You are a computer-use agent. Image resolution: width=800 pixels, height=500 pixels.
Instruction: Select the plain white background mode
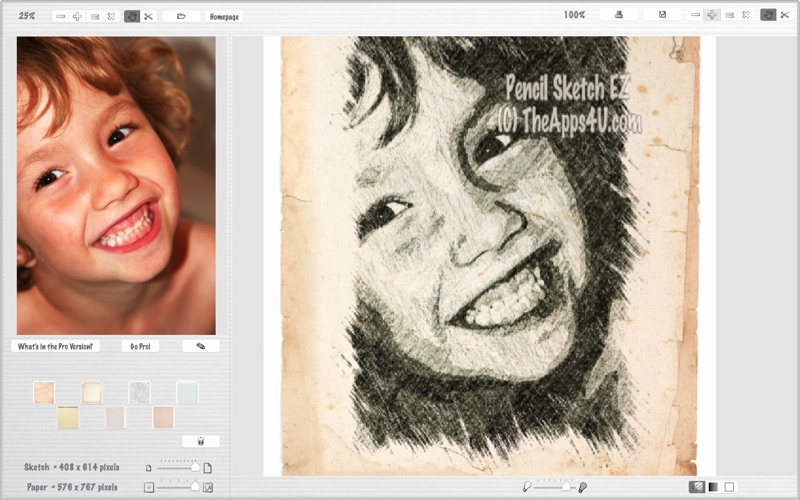point(730,487)
